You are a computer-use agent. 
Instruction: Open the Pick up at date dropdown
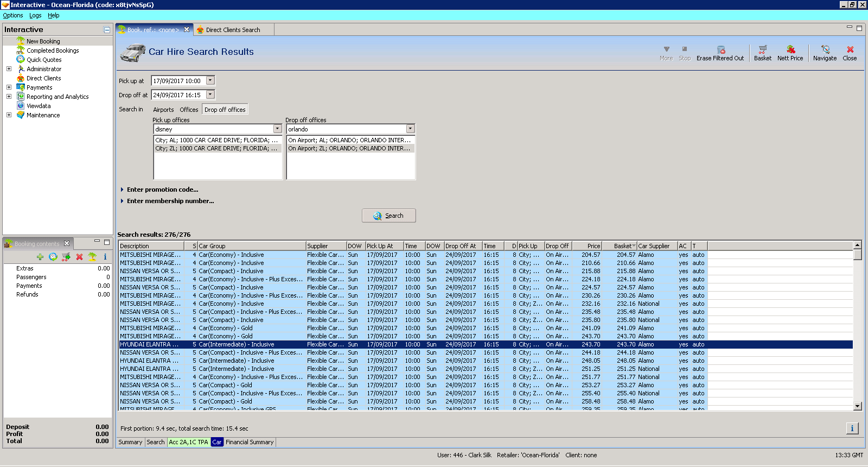[x=210, y=80]
